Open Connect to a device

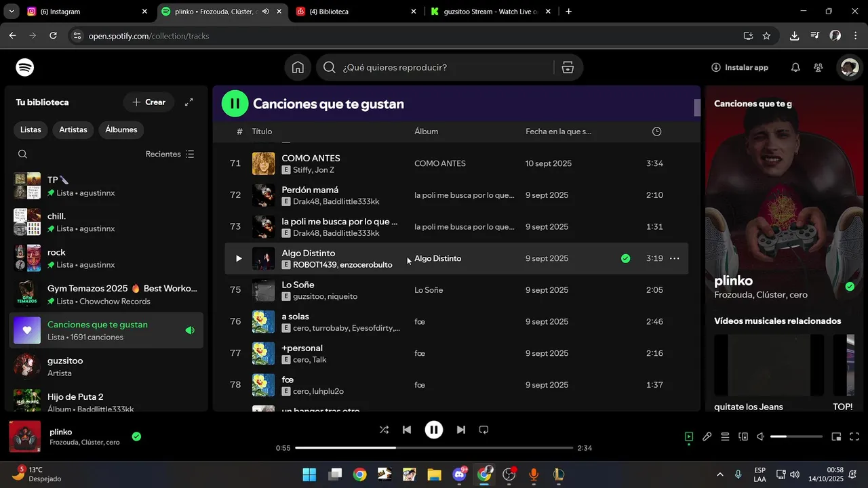743,437
